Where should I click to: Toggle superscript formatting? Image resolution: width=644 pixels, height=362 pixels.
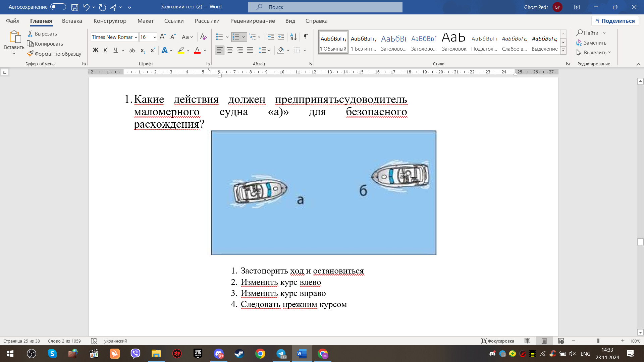pyautogui.click(x=153, y=50)
